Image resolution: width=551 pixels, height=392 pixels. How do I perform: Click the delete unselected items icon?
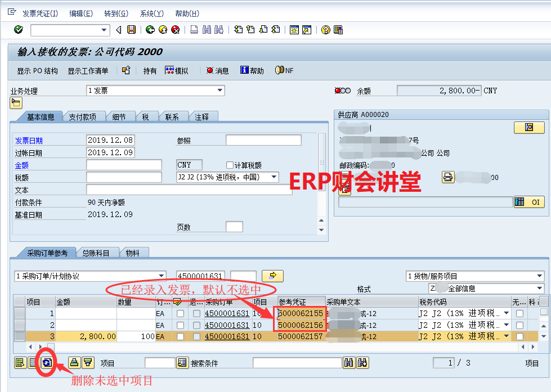click(x=47, y=363)
